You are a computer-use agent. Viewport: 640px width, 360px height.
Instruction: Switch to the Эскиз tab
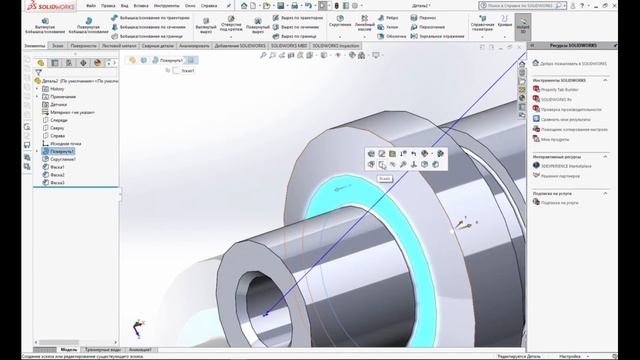pyautogui.click(x=58, y=46)
